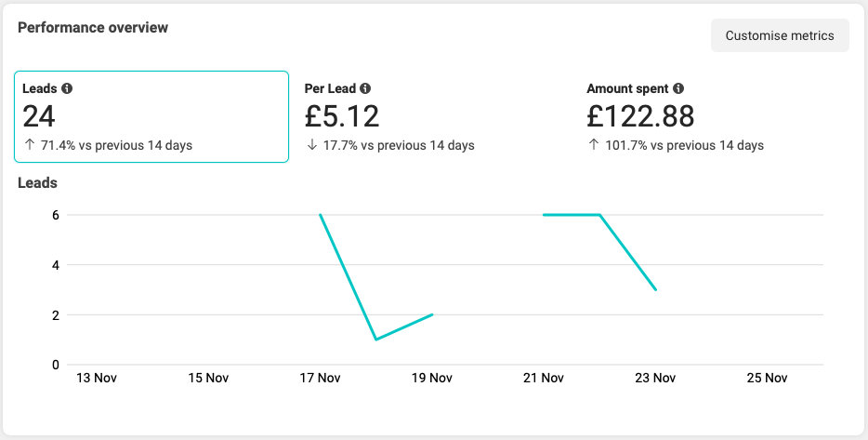
Task: Click the 25 Nov axis label
Action: pyautogui.click(x=768, y=378)
